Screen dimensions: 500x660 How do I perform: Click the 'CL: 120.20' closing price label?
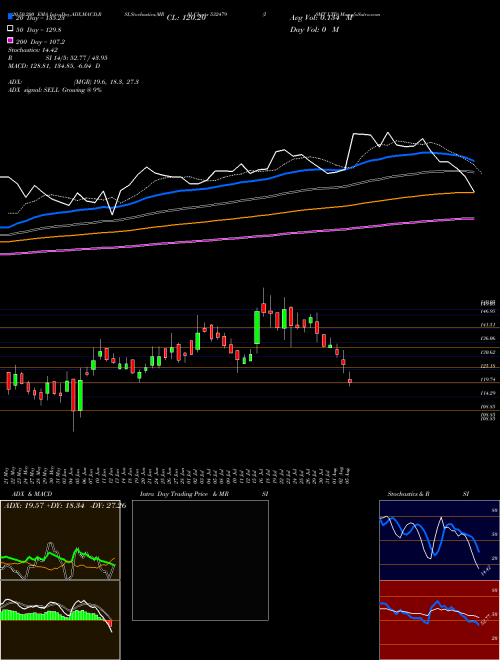(186, 18)
